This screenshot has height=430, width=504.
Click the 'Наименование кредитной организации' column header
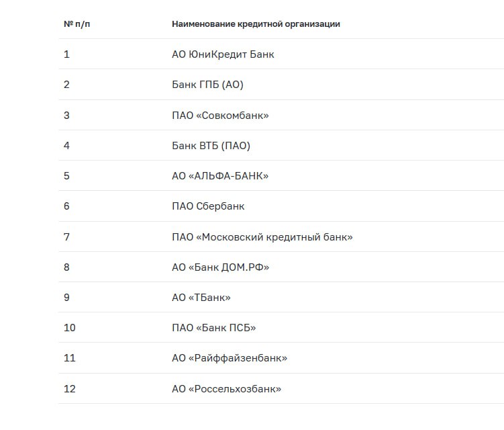coord(256,24)
